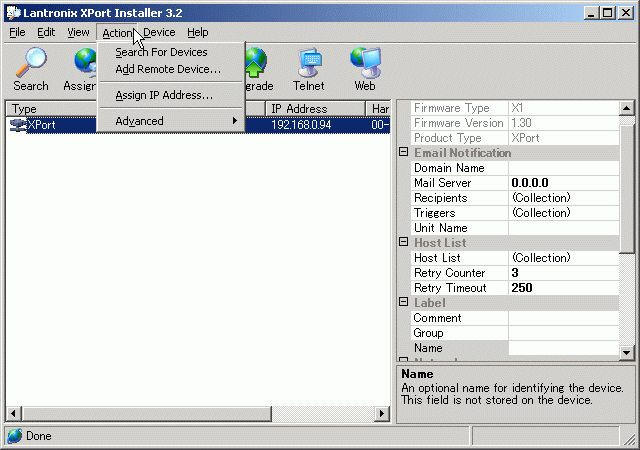Edit the Unit Name value field
This screenshot has width=640, height=450.
564,228
